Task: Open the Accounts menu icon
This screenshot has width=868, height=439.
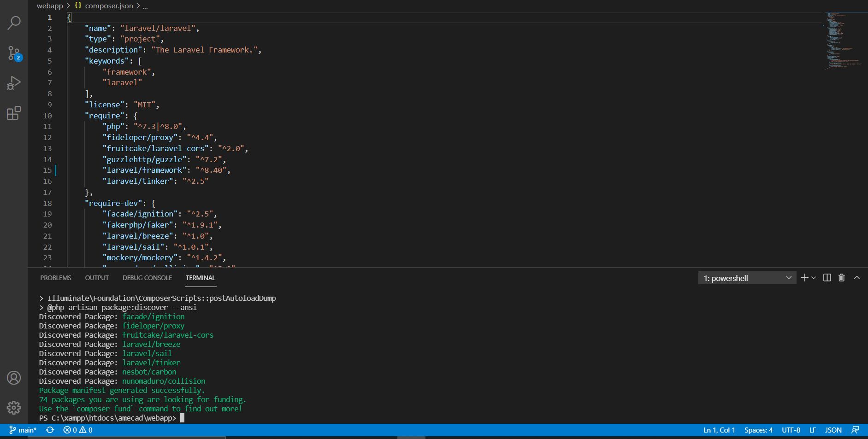Action: pyautogui.click(x=14, y=378)
